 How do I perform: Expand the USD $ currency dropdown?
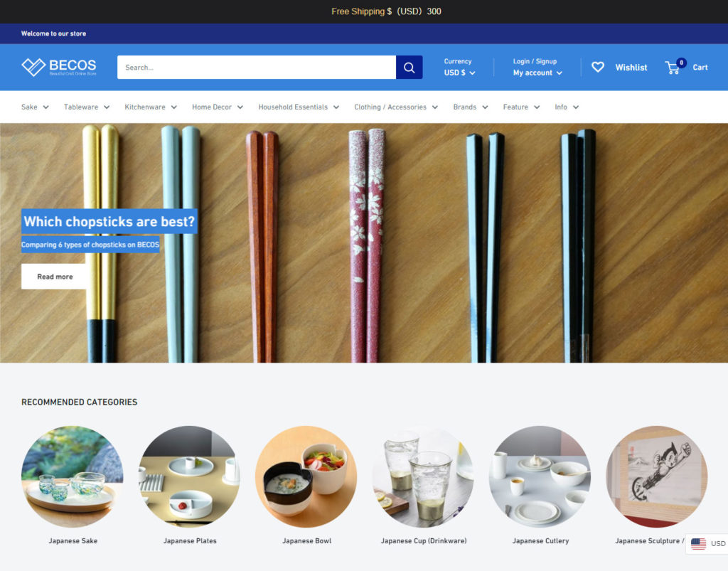[459, 73]
